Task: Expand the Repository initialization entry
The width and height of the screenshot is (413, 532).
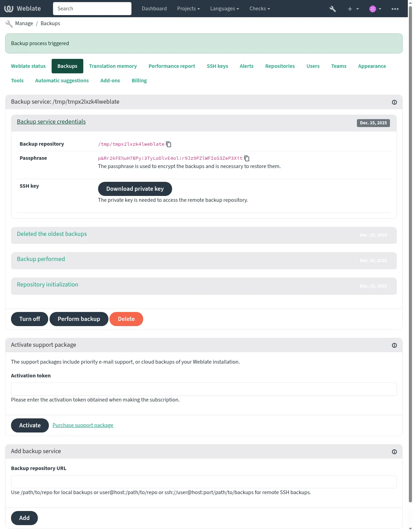Action: (47, 284)
